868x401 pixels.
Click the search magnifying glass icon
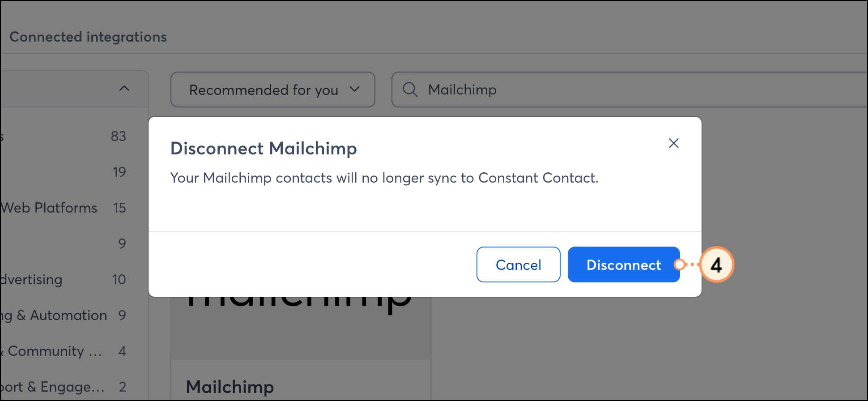(x=410, y=90)
